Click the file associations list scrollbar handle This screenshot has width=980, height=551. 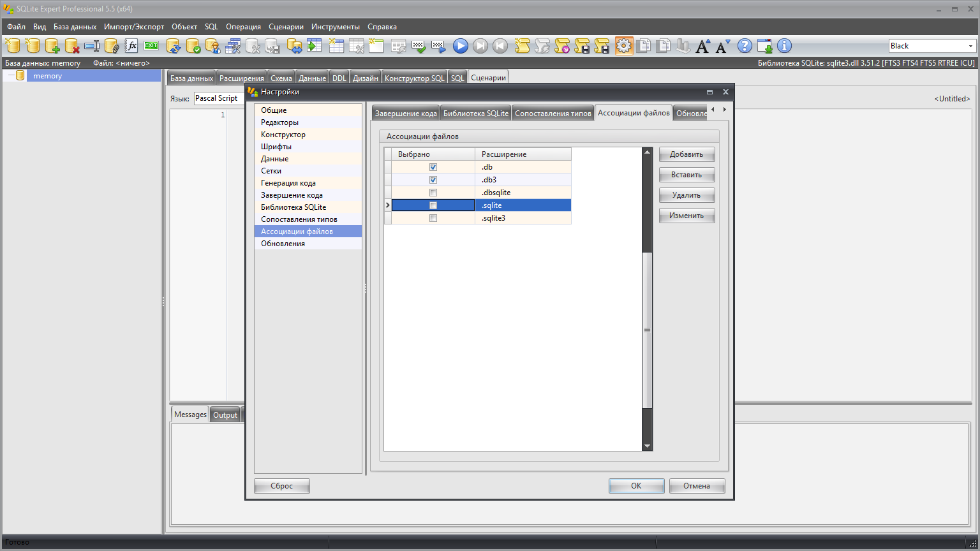(647, 330)
